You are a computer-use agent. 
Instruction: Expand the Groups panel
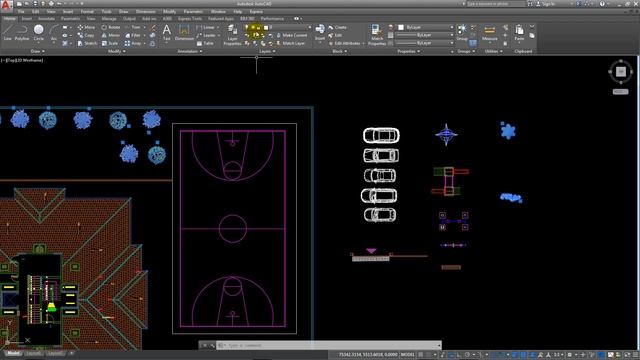tap(466, 51)
